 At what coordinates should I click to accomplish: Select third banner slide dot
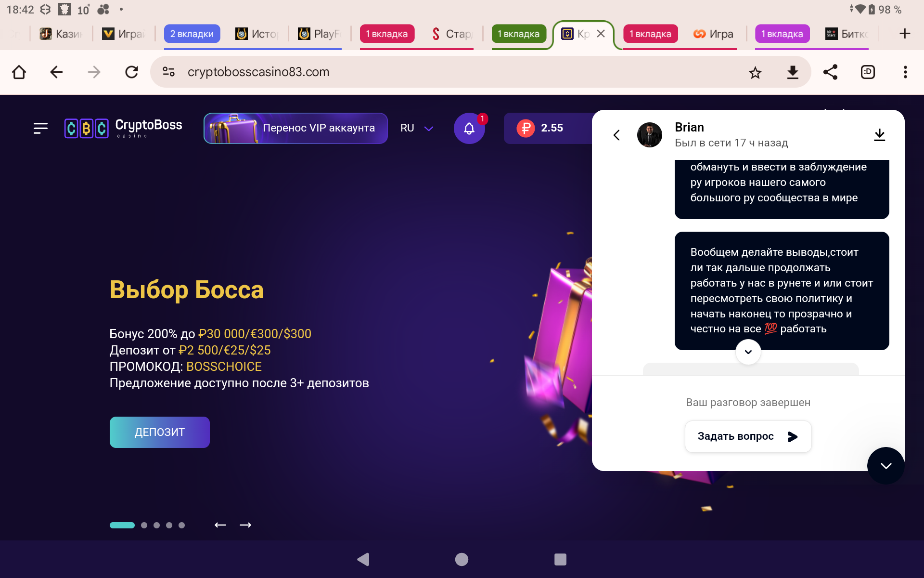click(x=156, y=525)
